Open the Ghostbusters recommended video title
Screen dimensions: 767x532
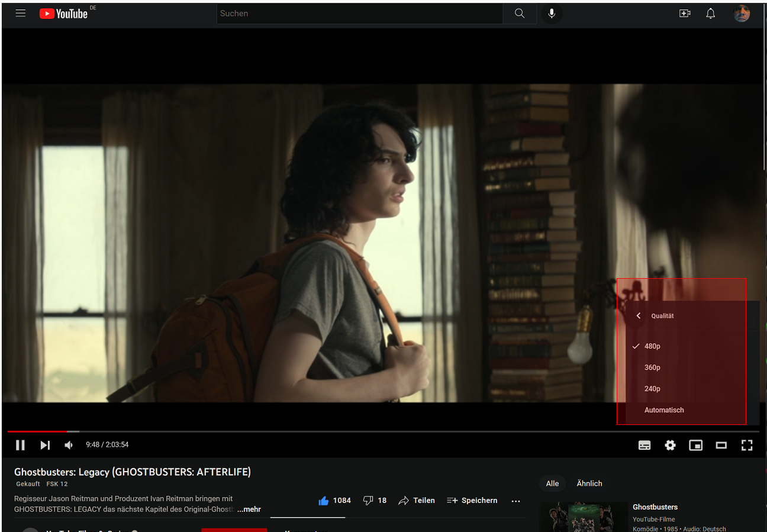click(655, 507)
